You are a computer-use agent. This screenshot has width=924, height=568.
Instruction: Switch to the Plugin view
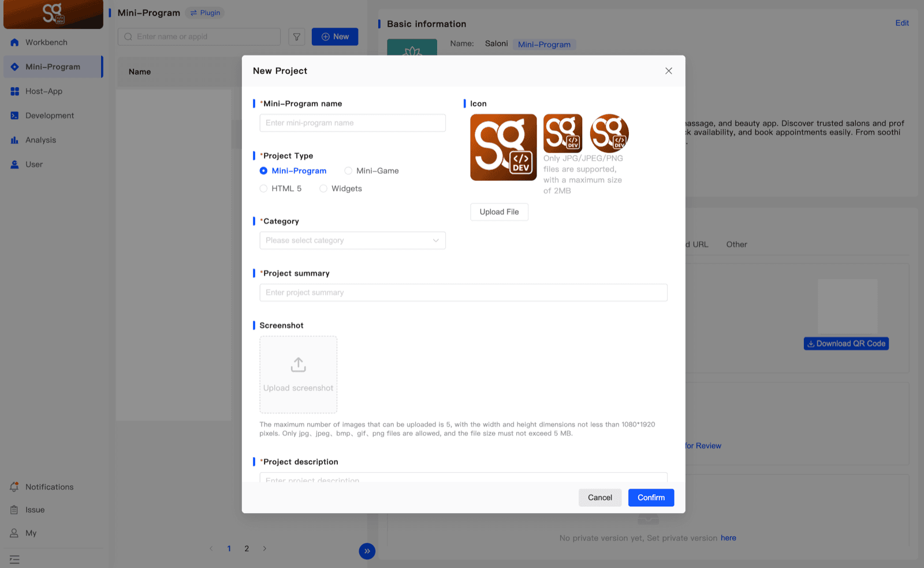point(205,13)
